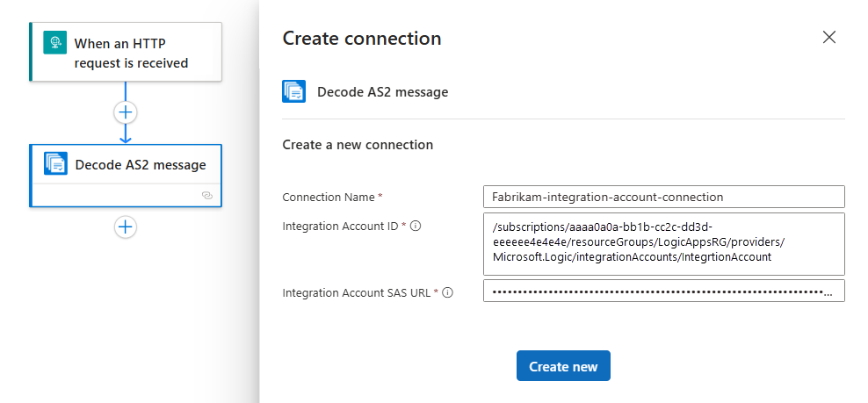Click the Create connection panel title
Viewport: 868px width, 403px height.
pyautogui.click(x=361, y=39)
